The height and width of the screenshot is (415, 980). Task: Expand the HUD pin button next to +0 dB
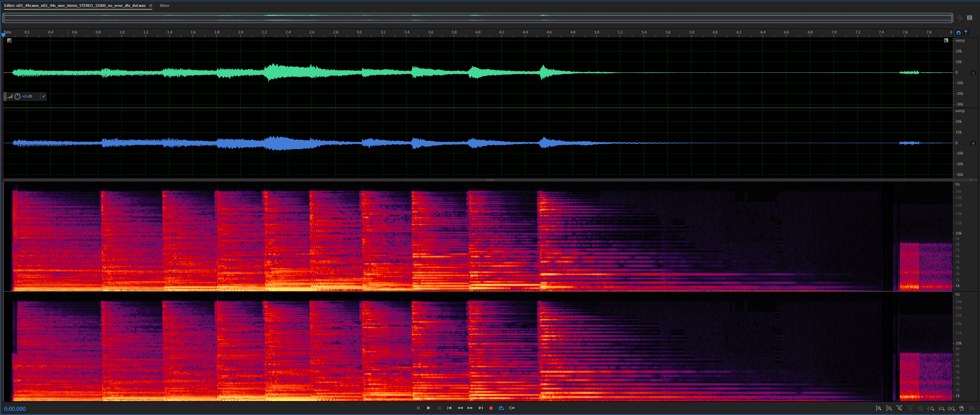tap(44, 97)
